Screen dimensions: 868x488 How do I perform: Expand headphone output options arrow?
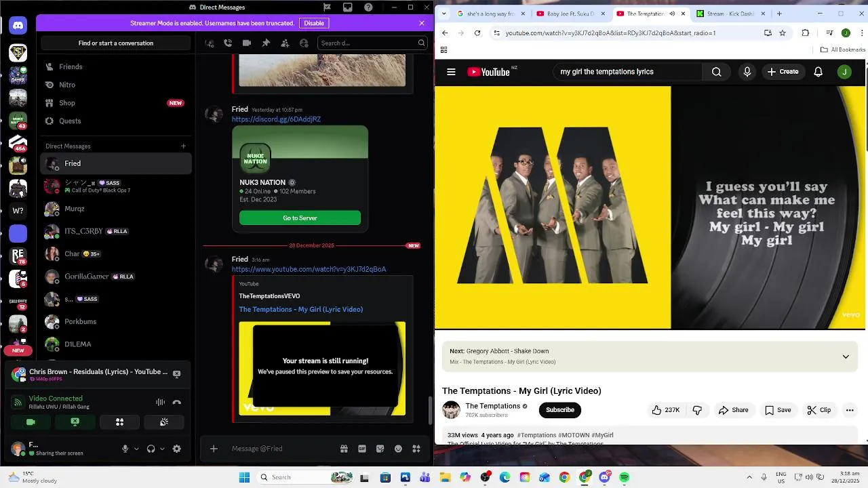pos(162,449)
